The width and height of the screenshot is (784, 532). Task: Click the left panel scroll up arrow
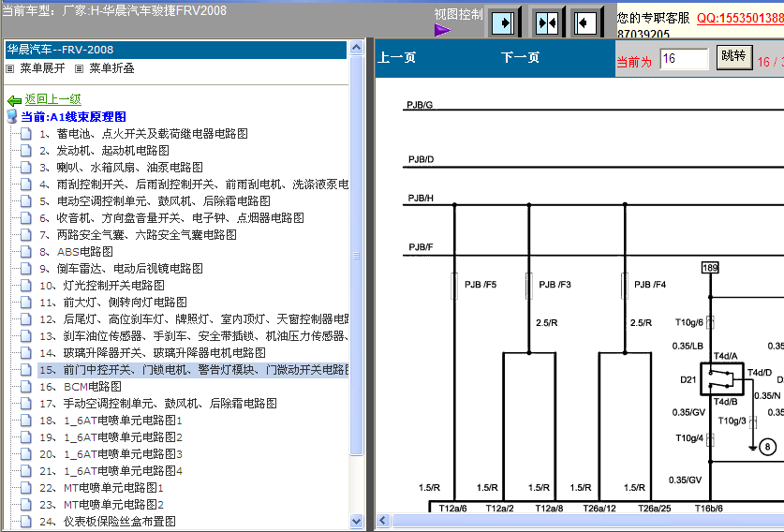[x=357, y=48]
